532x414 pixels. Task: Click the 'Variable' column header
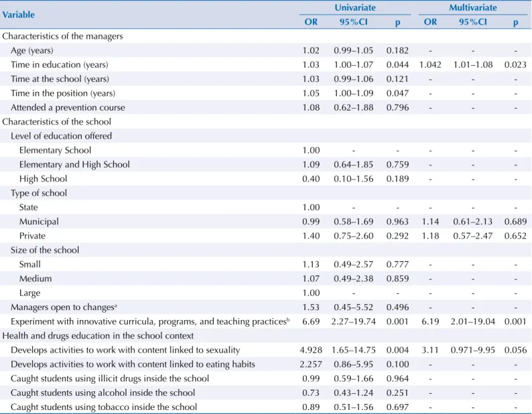(x=19, y=15)
